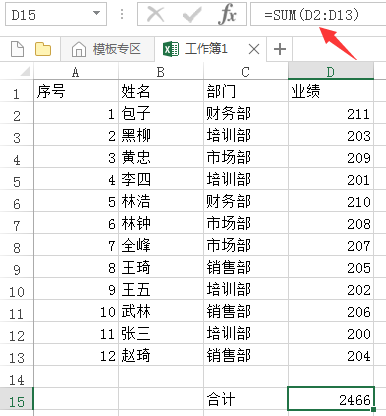Screen dimensions: 386x416
Task: Select the 业绩 value 206
Action: click(331, 311)
